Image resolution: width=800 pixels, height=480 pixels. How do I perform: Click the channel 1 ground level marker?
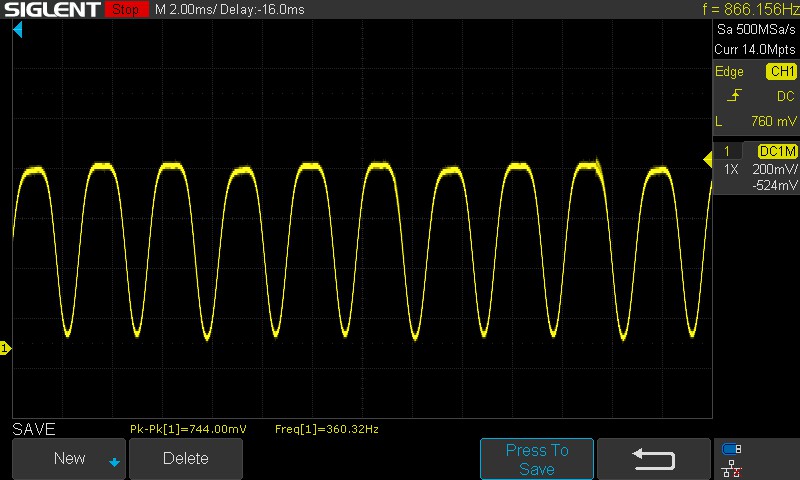(x=5, y=348)
